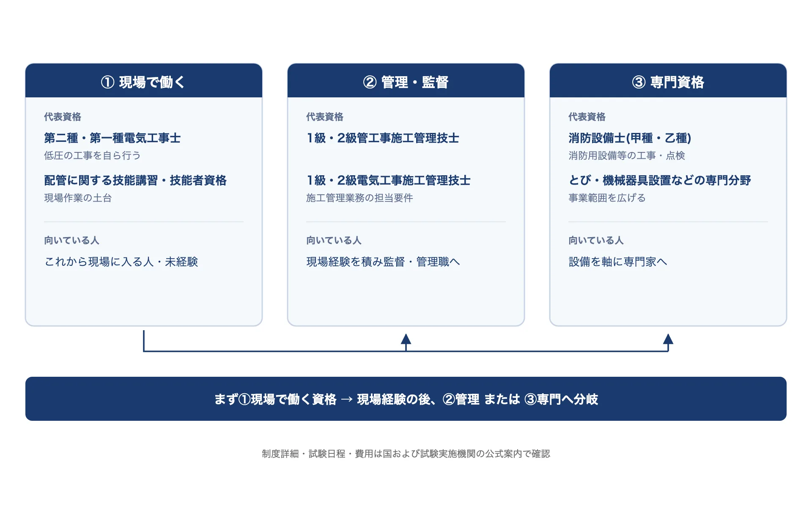The height and width of the screenshot is (508, 812).
Task: Select 1級・2級管工事施工管理技士 heading
Action: (383, 138)
